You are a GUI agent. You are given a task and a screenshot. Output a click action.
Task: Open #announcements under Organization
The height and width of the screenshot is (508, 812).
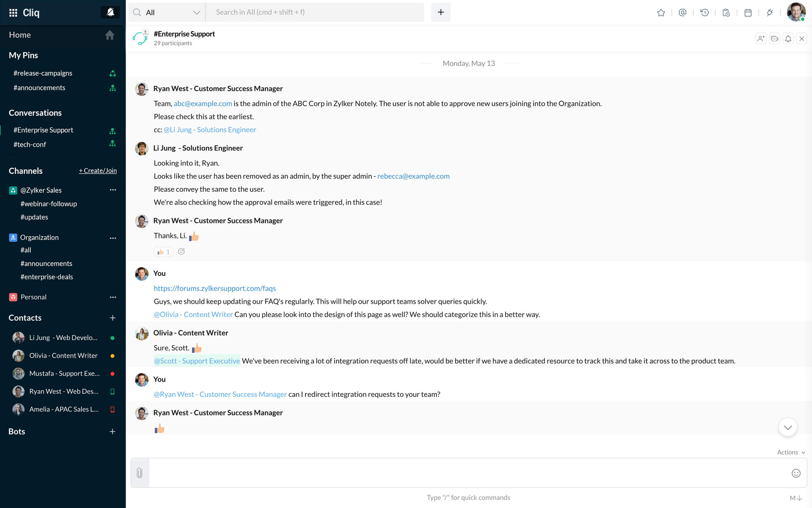click(x=46, y=264)
